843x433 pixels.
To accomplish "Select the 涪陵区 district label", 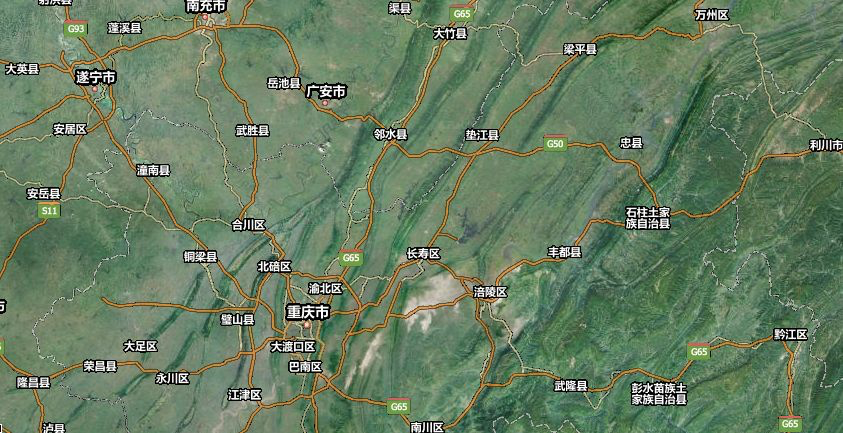I will pos(490,292).
